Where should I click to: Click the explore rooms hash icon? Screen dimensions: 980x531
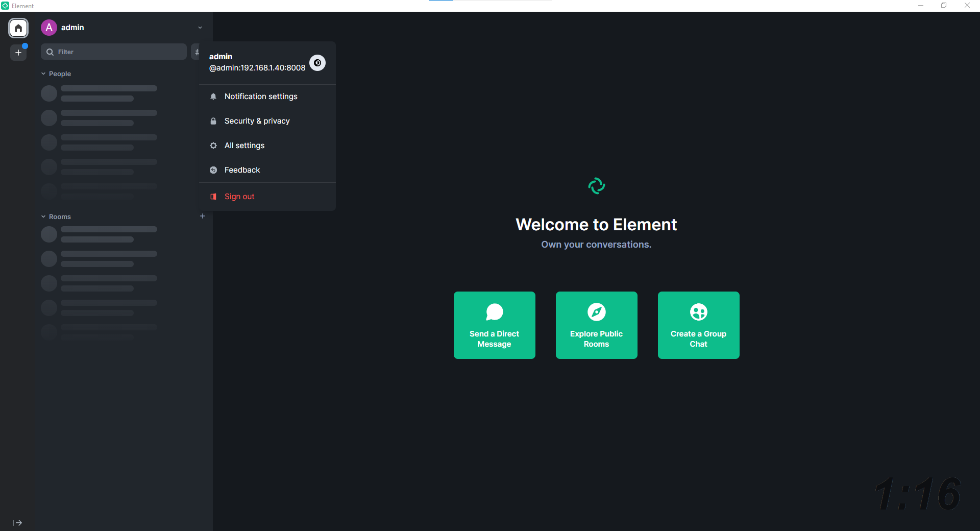(x=196, y=52)
